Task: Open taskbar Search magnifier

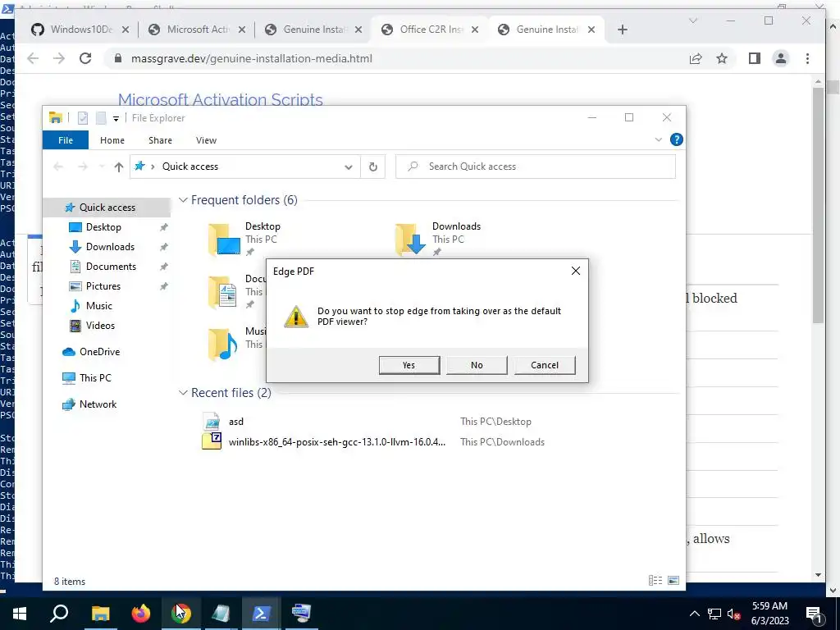Action: tap(59, 613)
